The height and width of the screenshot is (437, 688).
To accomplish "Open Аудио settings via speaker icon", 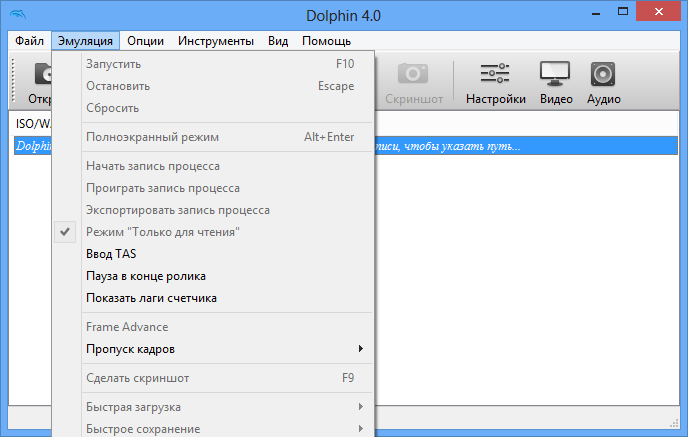I will 603,74.
